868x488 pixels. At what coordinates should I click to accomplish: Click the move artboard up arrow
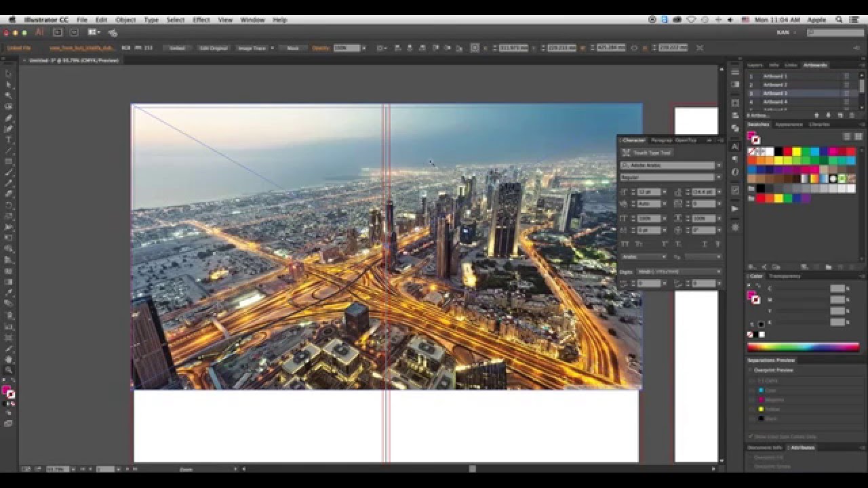tap(816, 115)
